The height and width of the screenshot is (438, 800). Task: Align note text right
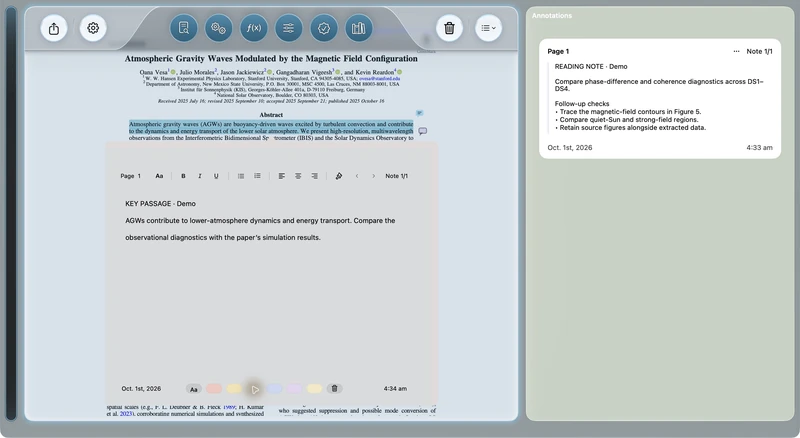(314, 176)
